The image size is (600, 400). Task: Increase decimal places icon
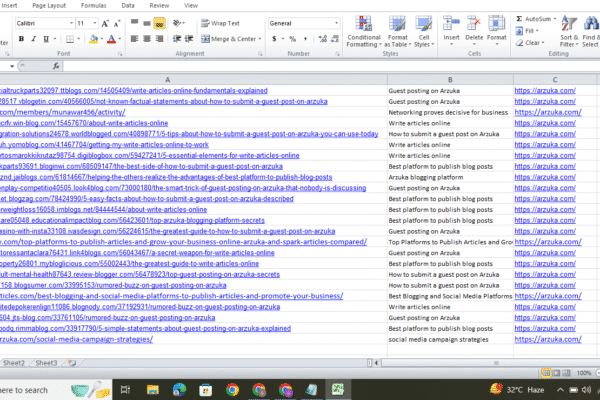pos(323,39)
